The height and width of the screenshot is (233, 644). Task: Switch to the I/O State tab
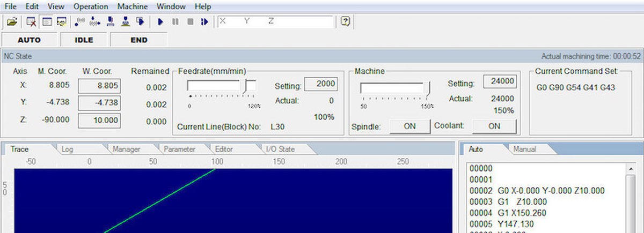(x=280, y=149)
